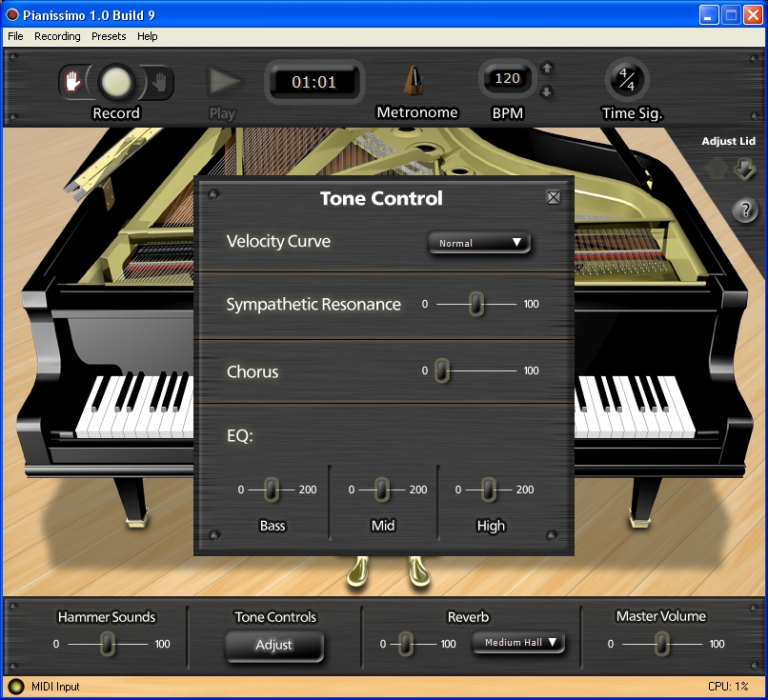Image resolution: width=768 pixels, height=700 pixels.
Task: Click the Tone Control panel title
Action: 381,198
